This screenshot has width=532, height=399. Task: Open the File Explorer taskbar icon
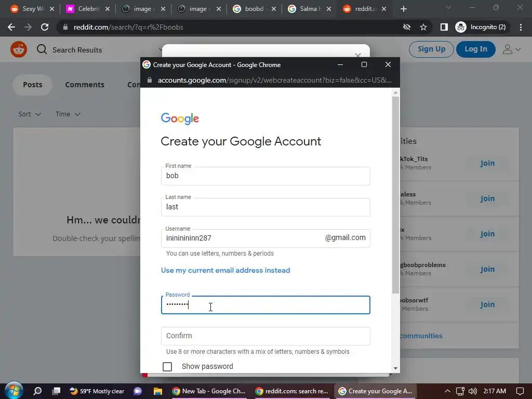tap(158, 391)
